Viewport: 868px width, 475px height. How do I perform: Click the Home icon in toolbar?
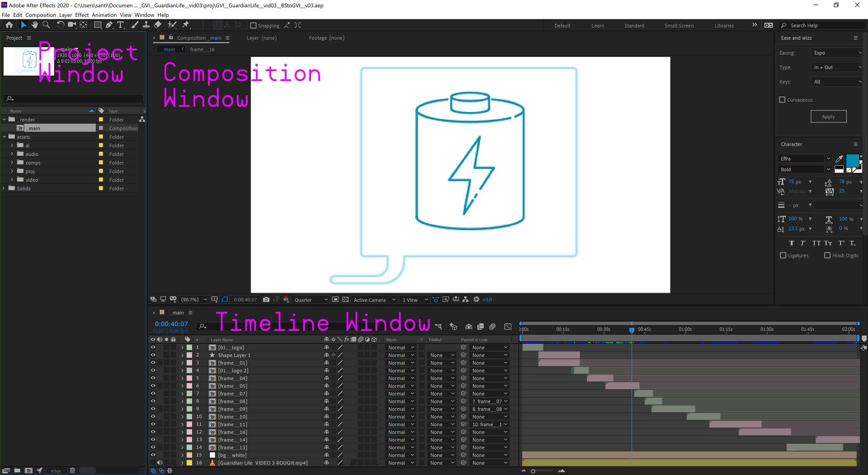click(9, 25)
